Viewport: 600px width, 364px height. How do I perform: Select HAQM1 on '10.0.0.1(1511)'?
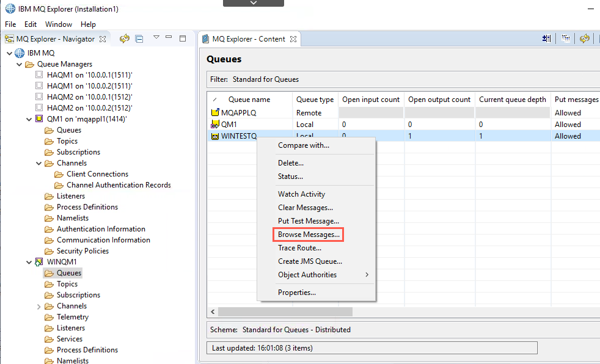(90, 75)
